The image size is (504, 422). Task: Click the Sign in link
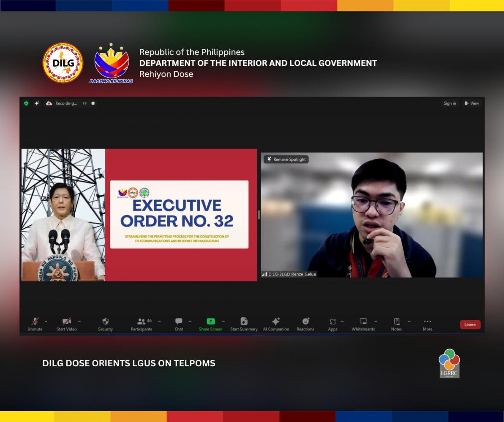pos(450,103)
